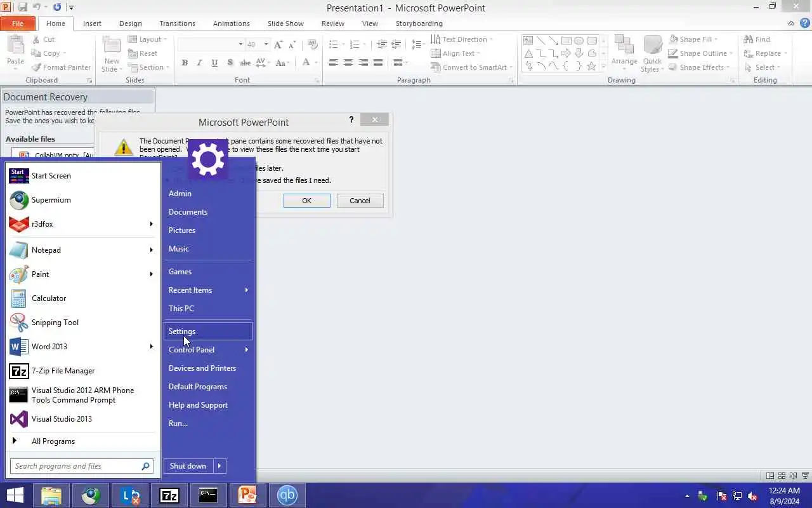The height and width of the screenshot is (508, 812).
Task: Click the font name box in ribbon
Action: [211, 44]
